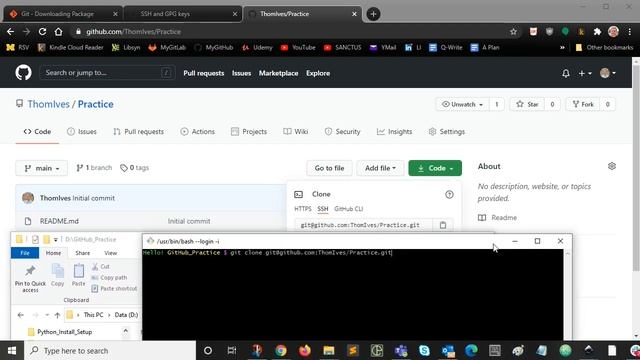The image size is (640, 360).
Task: Open Other bookmarks folder
Action: pos(604,47)
